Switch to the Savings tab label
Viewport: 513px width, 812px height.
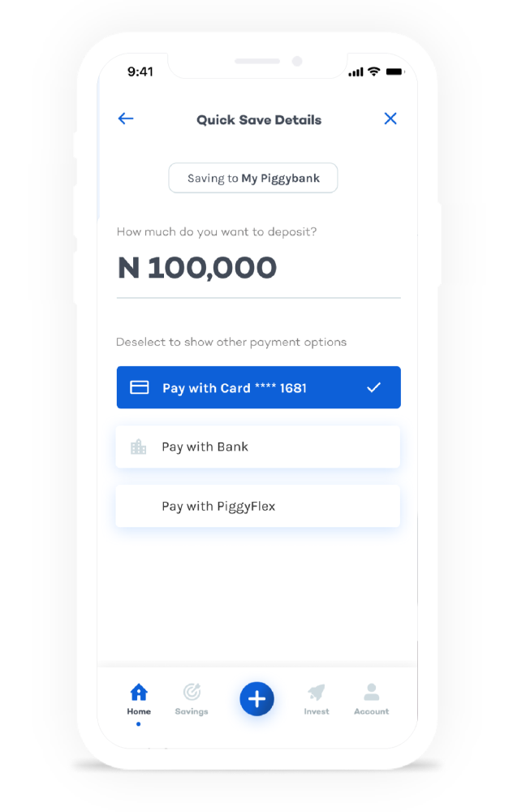[192, 711]
